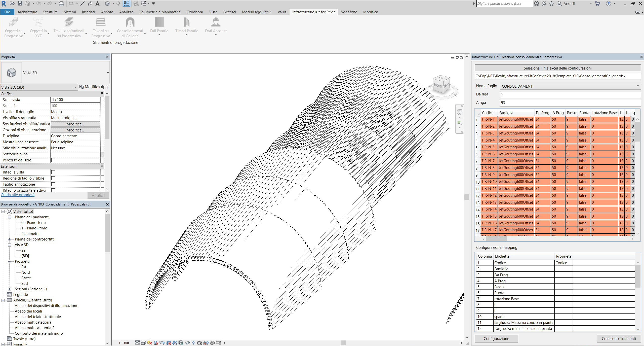Collapse the Grafica properties section
This screenshot has width=644, height=346.
click(x=102, y=93)
